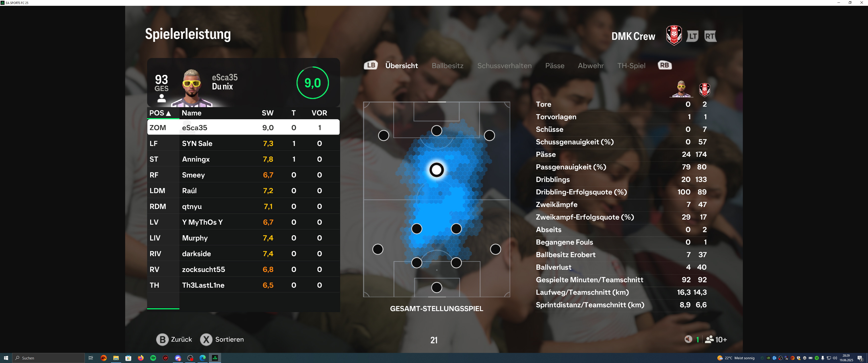
Task: Sort player list by VOR column
Action: [319, 113]
